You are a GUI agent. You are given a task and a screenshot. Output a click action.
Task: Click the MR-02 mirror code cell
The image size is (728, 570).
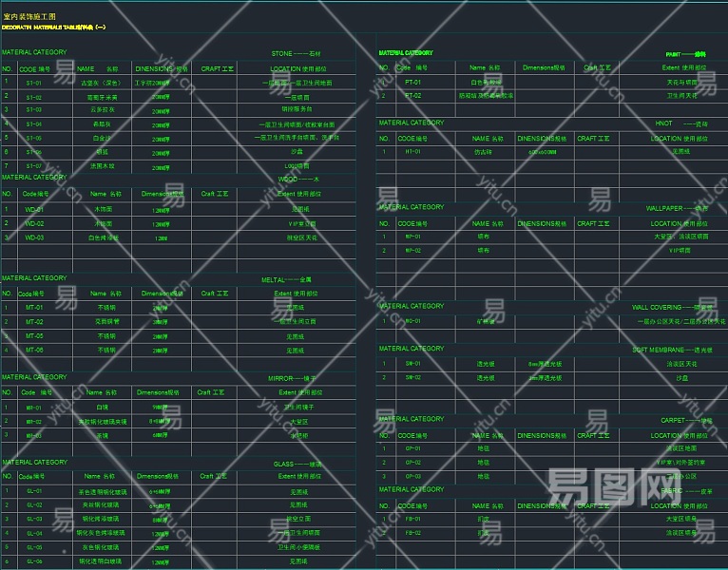34,421
